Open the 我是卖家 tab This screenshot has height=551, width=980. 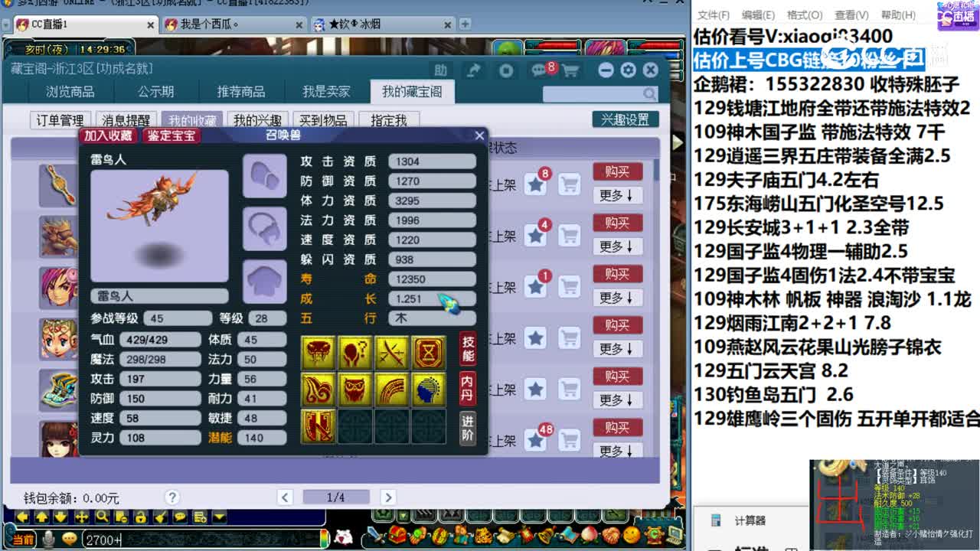point(326,92)
